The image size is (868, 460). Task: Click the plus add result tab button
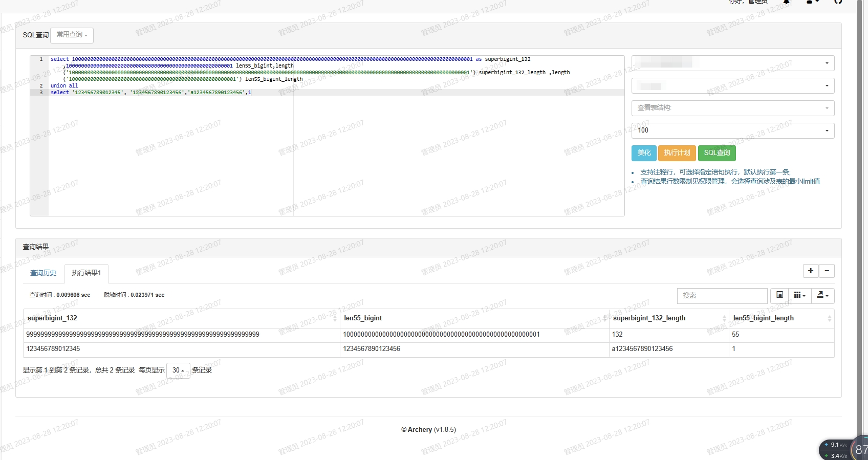pos(811,271)
